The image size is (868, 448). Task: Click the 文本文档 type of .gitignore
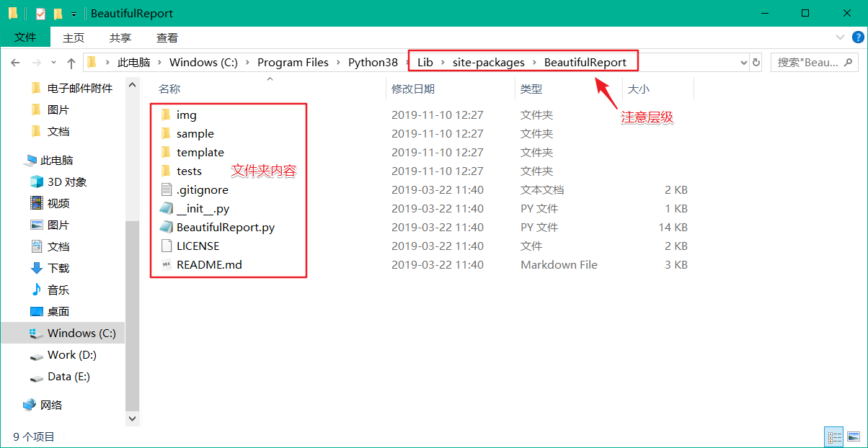point(542,189)
